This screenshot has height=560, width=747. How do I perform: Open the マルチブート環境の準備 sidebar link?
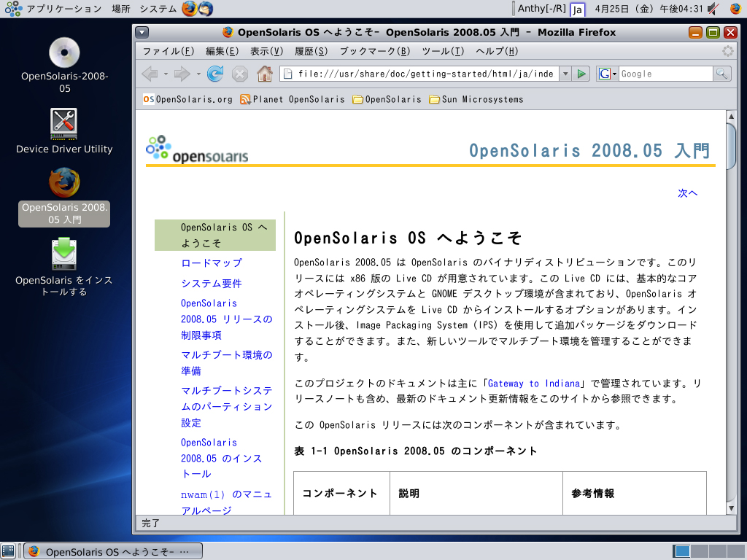pyautogui.click(x=226, y=363)
